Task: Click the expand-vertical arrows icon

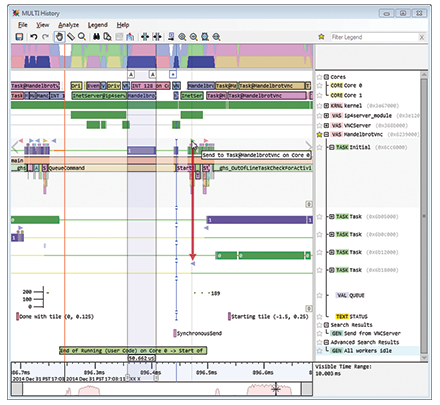Action: click(x=145, y=37)
